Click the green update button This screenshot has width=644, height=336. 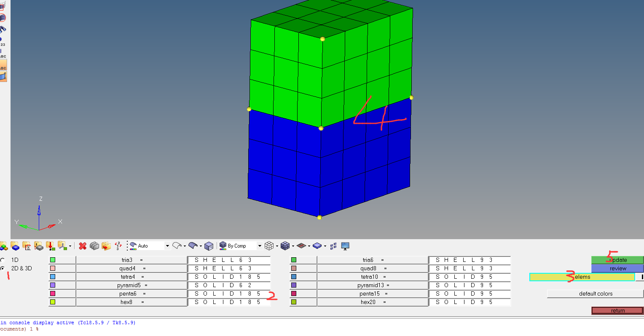(x=617, y=260)
